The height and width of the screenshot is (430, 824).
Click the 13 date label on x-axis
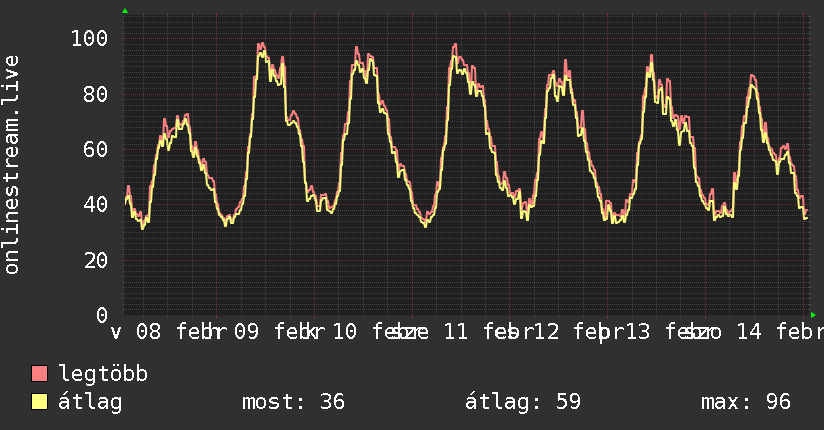coord(637,332)
